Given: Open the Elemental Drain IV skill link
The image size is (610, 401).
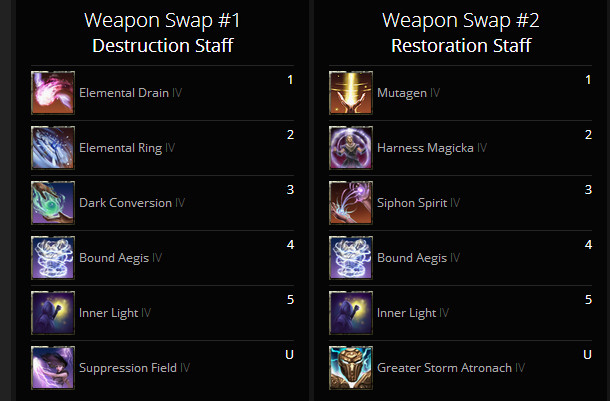Looking at the screenshot, I should pyautogui.click(x=130, y=93).
